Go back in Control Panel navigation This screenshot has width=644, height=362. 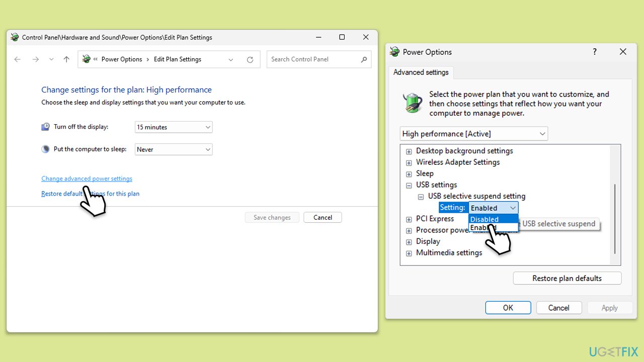click(18, 59)
